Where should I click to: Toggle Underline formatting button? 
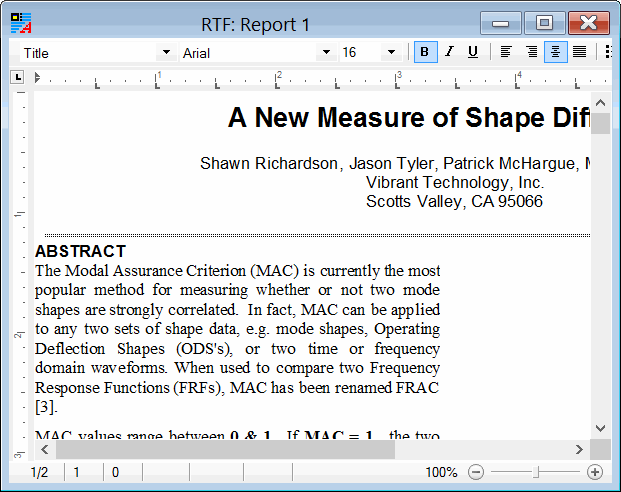pyautogui.click(x=473, y=52)
